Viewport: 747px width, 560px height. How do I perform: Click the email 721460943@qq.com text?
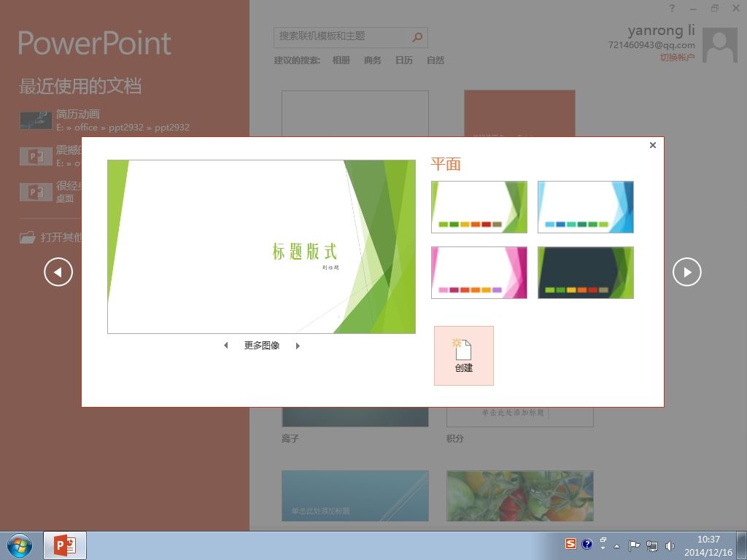tap(651, 44)
